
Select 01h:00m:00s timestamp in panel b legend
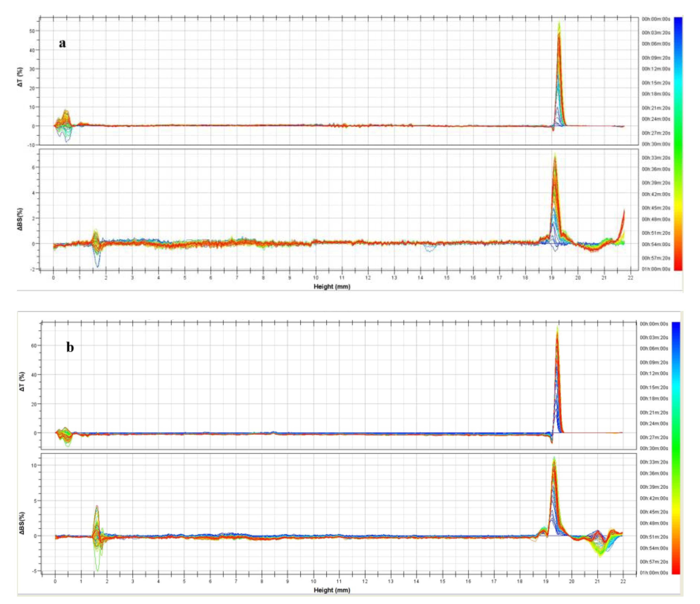click(x=654, y=573)
